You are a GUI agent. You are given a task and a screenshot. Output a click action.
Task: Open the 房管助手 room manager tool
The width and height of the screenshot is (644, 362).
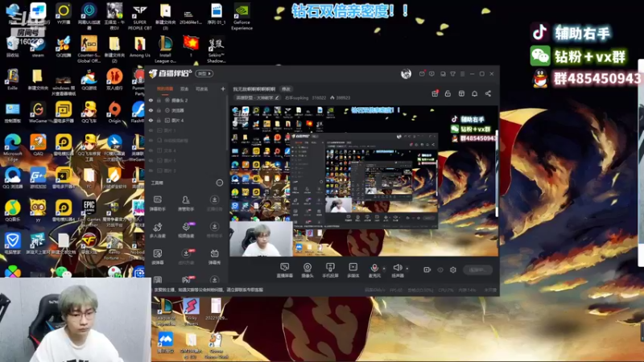tap(186, 204)
